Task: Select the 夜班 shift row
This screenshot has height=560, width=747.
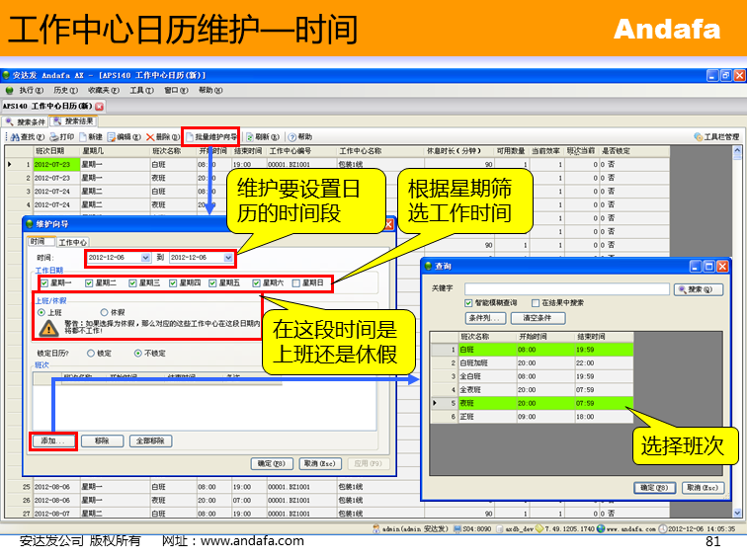Action: click(x=474, y=403)
